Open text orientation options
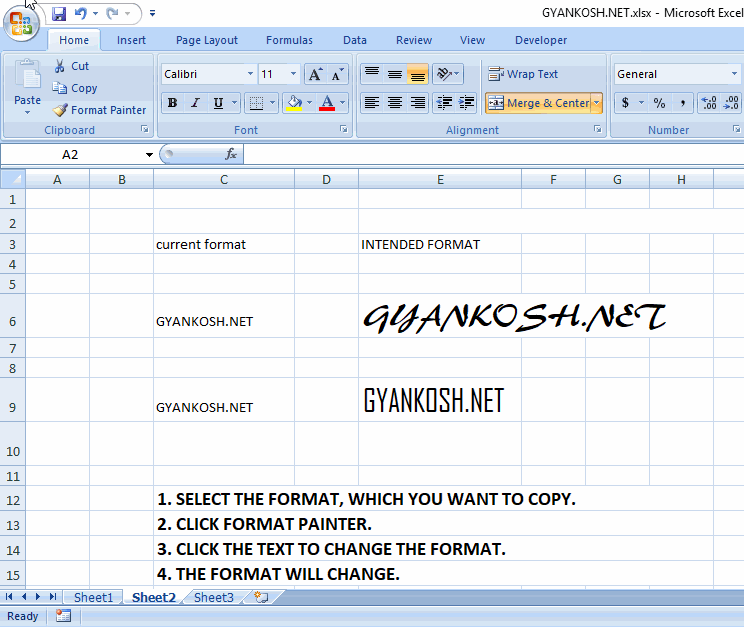Image resolution: width=744 pixels, height=627 pixels. [448, 74]
